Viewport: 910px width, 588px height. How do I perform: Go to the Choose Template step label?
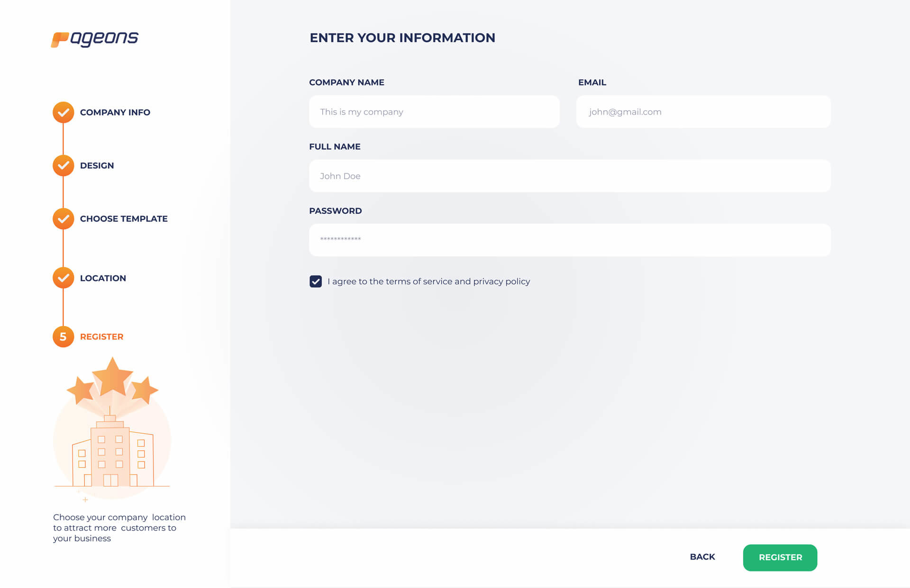[124, 218]
